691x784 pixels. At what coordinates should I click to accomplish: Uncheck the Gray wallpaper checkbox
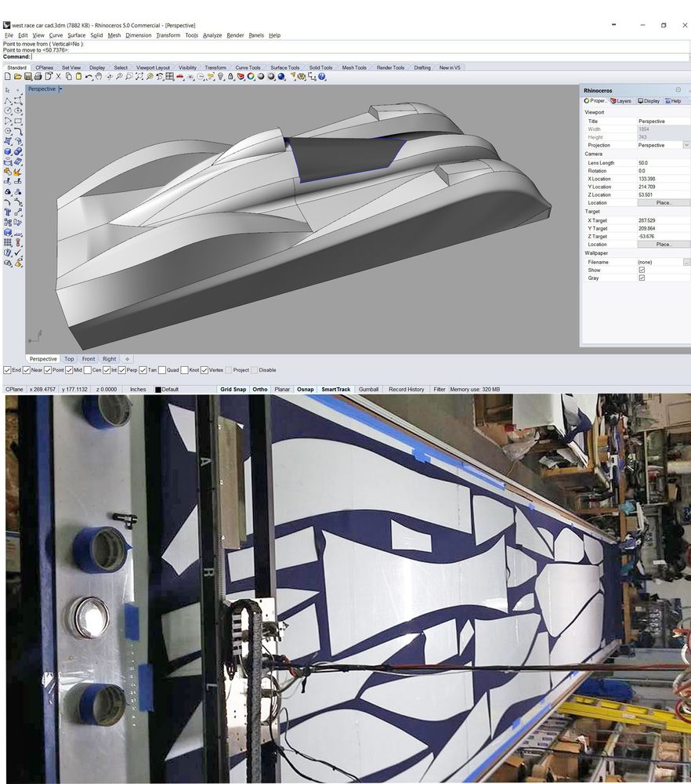(642, 278)
